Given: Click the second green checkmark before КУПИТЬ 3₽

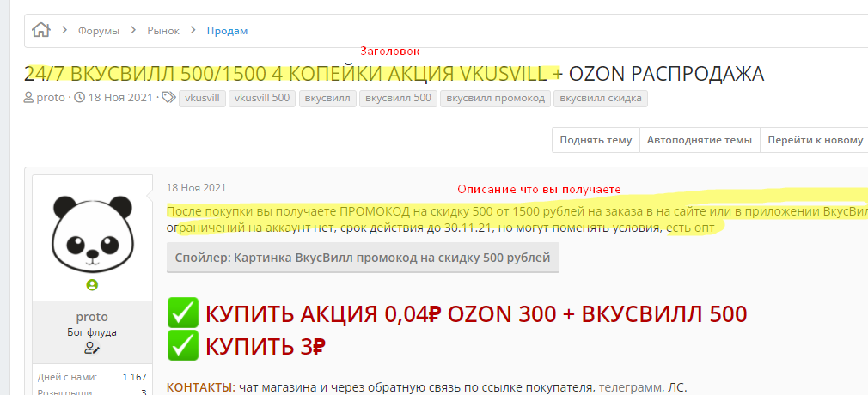Looking at the screenshot, I should click(182, 346).
